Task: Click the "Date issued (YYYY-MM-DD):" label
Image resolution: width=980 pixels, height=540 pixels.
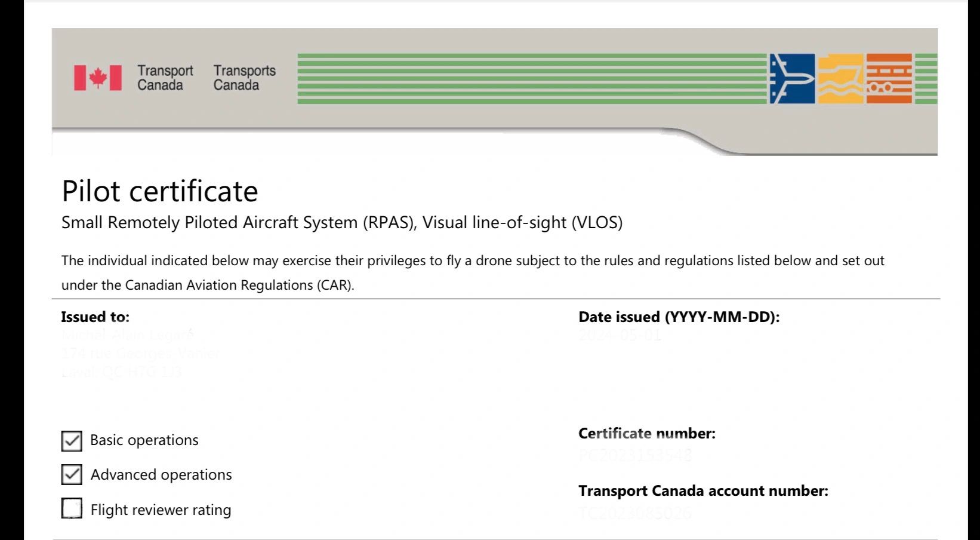Action: 679,317
